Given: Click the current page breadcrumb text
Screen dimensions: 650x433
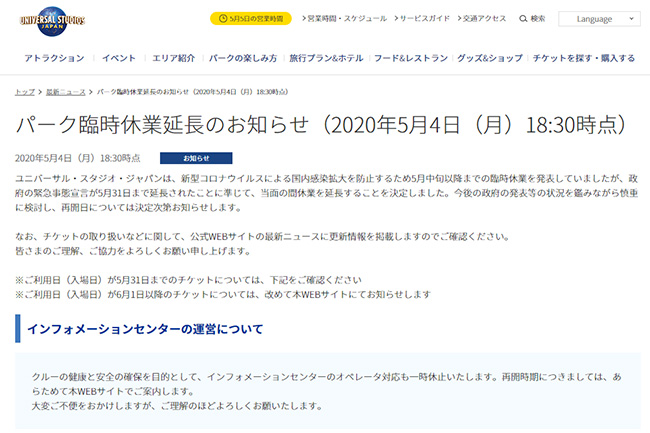Looking at the screenshot, I should pyautogui.click(x=193, y=92).
